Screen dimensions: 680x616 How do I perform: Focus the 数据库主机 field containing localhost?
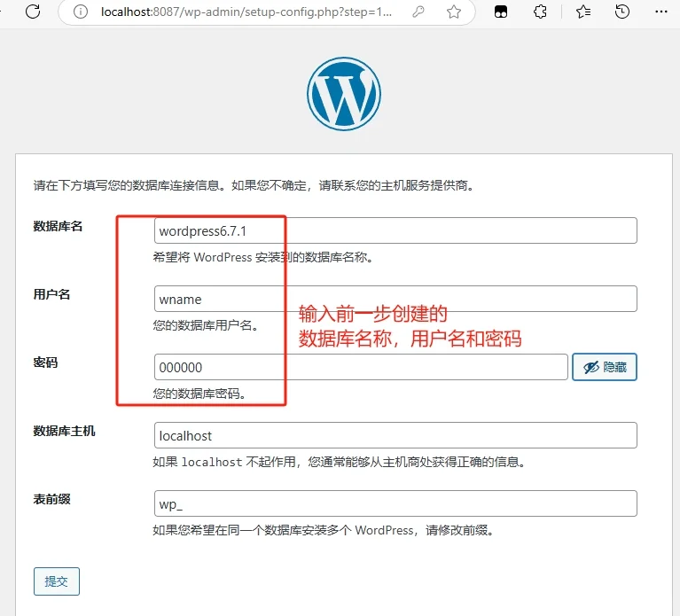tap(395, 435)
